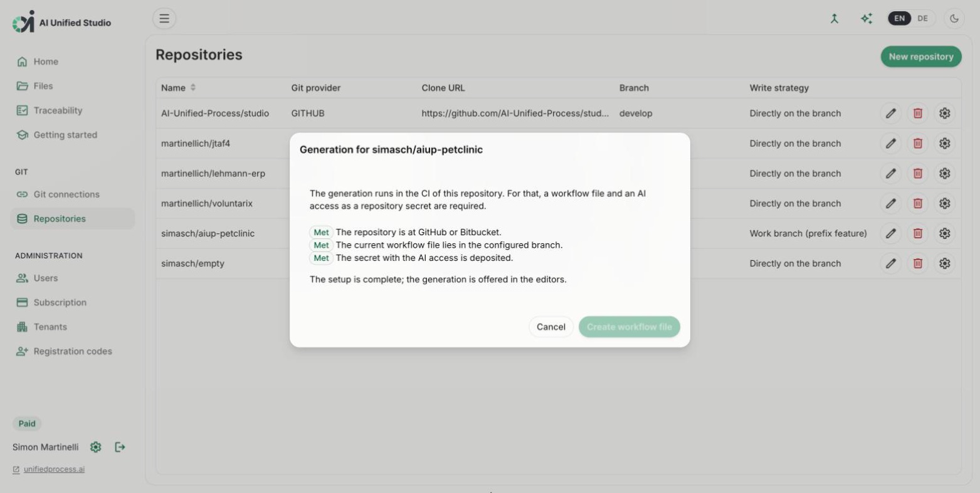Click the logout icon
The height and width of the screenshot is (493, 980).
120,447
